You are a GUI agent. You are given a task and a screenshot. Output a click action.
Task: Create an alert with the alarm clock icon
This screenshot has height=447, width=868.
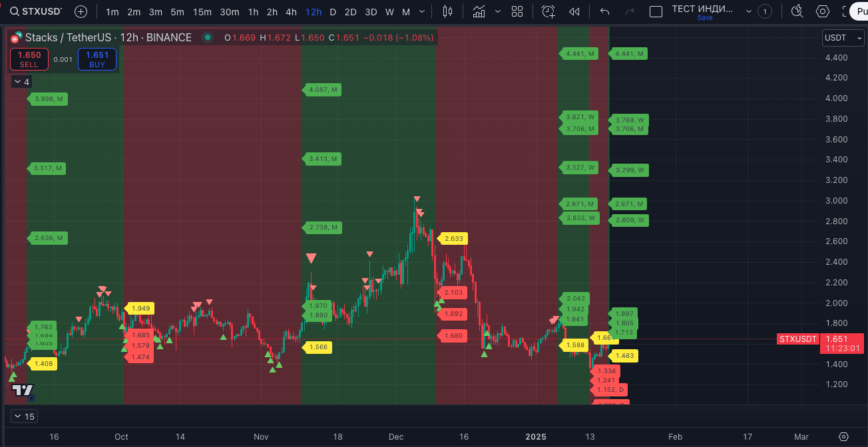point(548,11)
